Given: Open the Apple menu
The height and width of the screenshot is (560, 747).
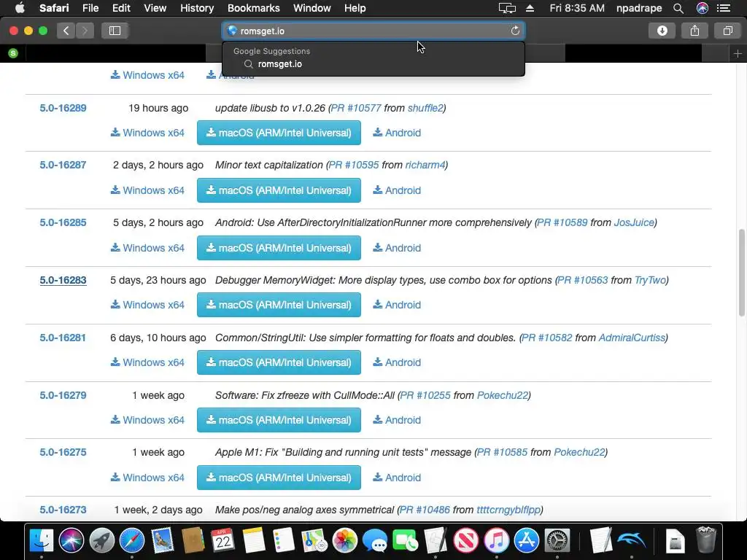Looking at the screenshot, I should (x=20, y=8).
